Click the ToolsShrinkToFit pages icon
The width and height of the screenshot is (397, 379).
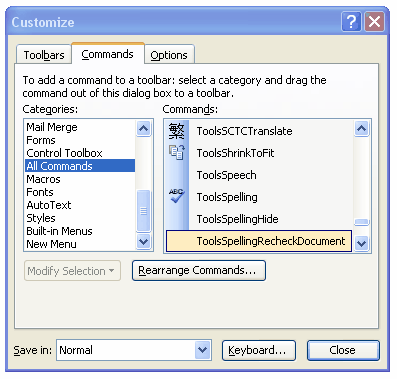[177, 152]
